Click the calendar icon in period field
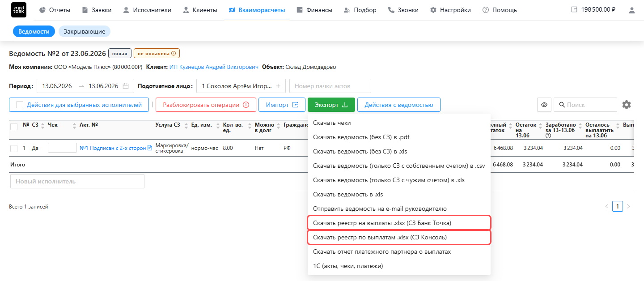 point(126,86)
